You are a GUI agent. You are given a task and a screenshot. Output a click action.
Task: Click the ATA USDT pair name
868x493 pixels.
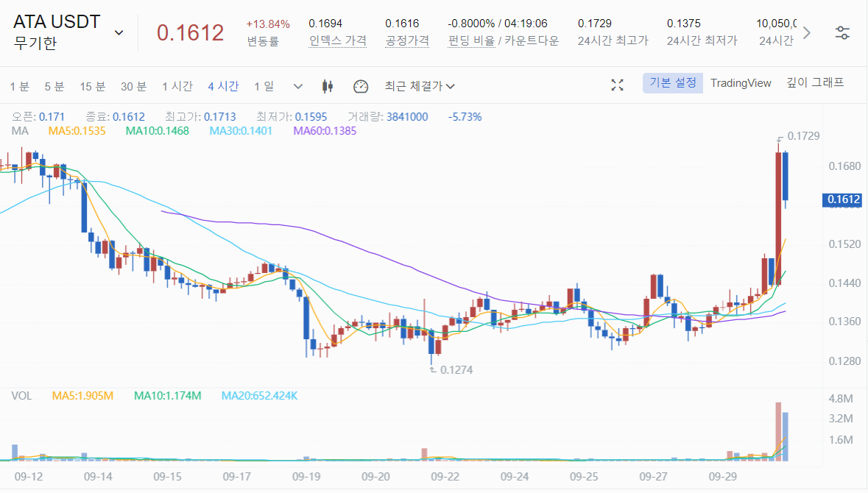(57, 21)
